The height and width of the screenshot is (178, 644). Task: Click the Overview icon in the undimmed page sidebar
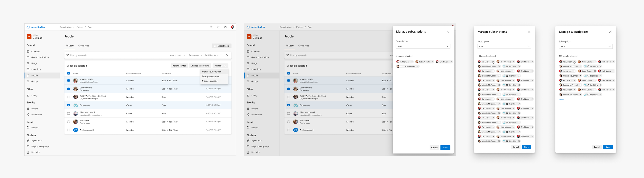(x=28, y=52)
